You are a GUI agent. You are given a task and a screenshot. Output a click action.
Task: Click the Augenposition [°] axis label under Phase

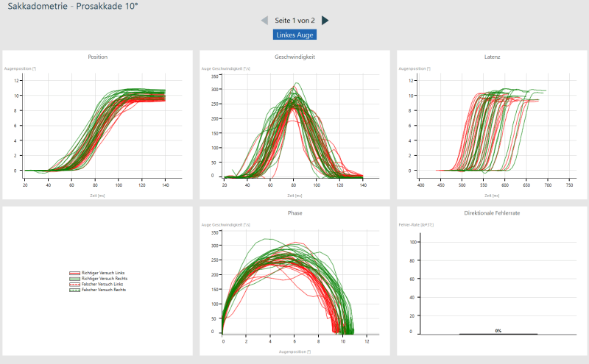click(294, 352)
